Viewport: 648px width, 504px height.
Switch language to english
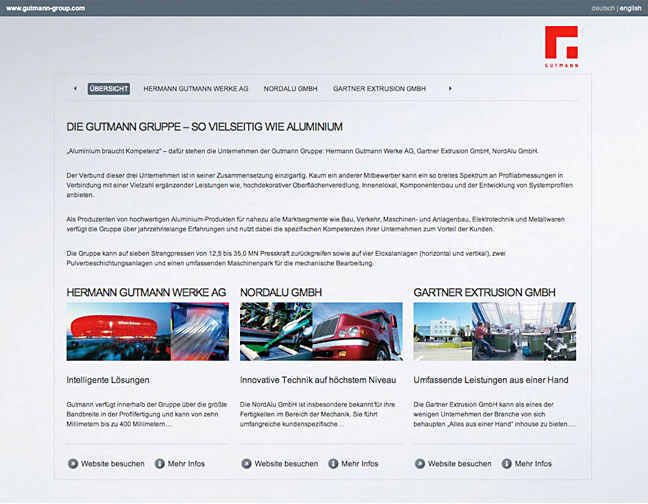(631, 8)
